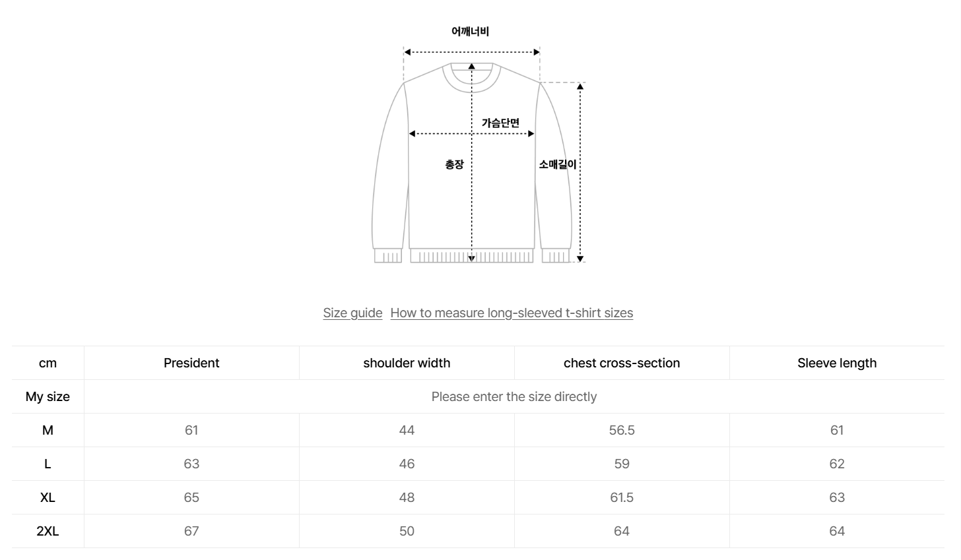Image resolution: width=961 pixels, height=560 pixels.
Task: Select the 2XL size row label
Action: coord(48,531)
